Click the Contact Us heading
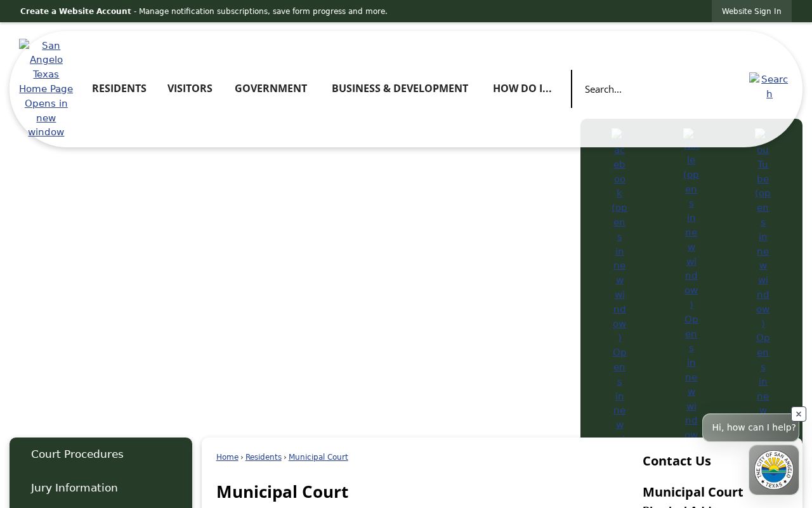The image size is (812, 508). pos(676,461)
